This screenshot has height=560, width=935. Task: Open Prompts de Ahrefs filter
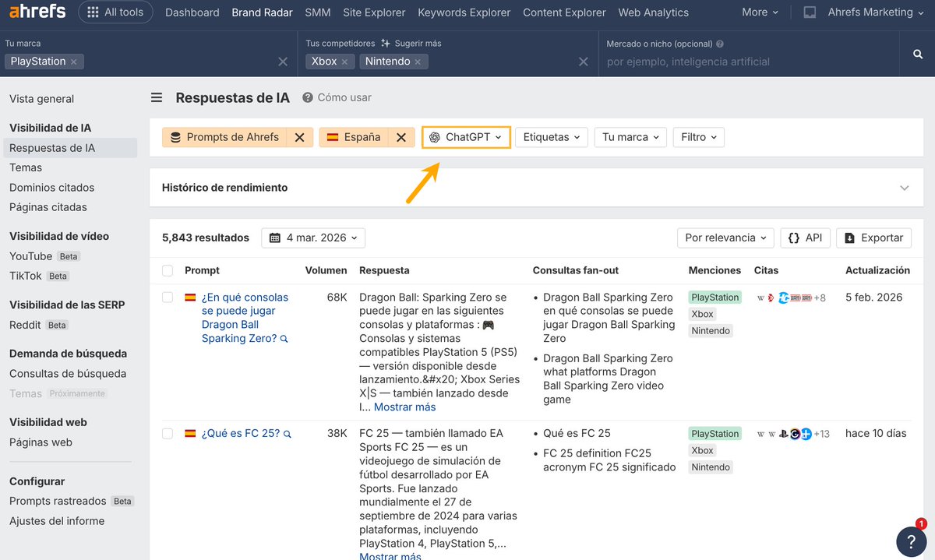224,137
